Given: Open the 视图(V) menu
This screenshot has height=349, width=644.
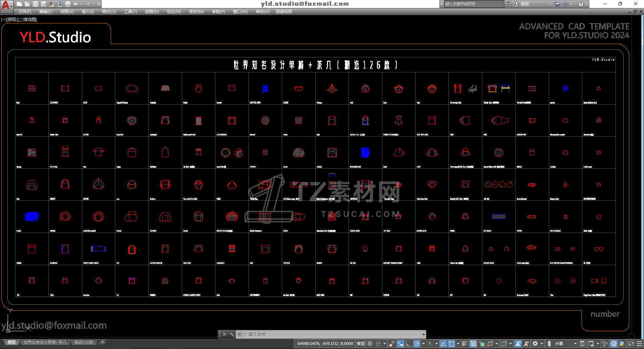Looking at the screenshot, I should (67, 12).
